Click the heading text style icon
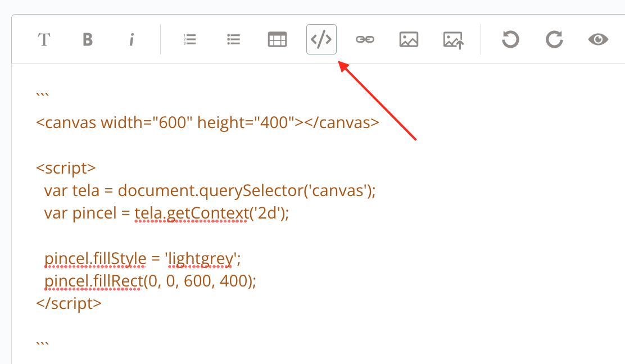 tap(44, 39)
